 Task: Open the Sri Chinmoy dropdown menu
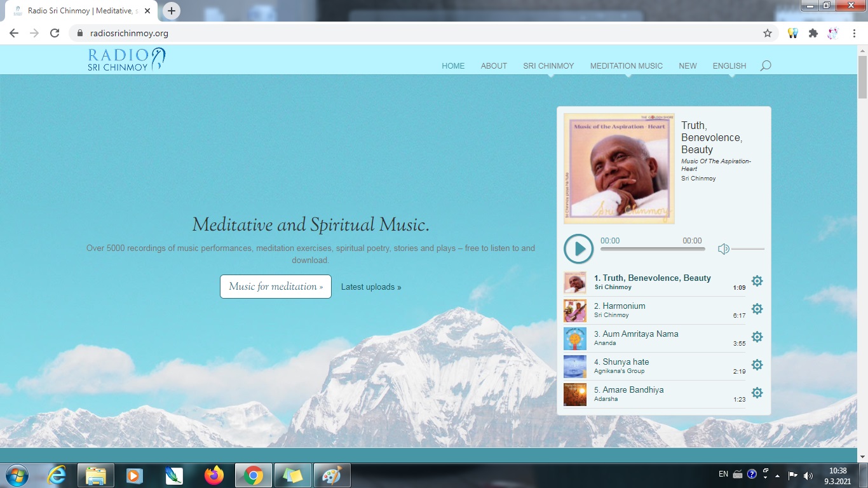548,65
